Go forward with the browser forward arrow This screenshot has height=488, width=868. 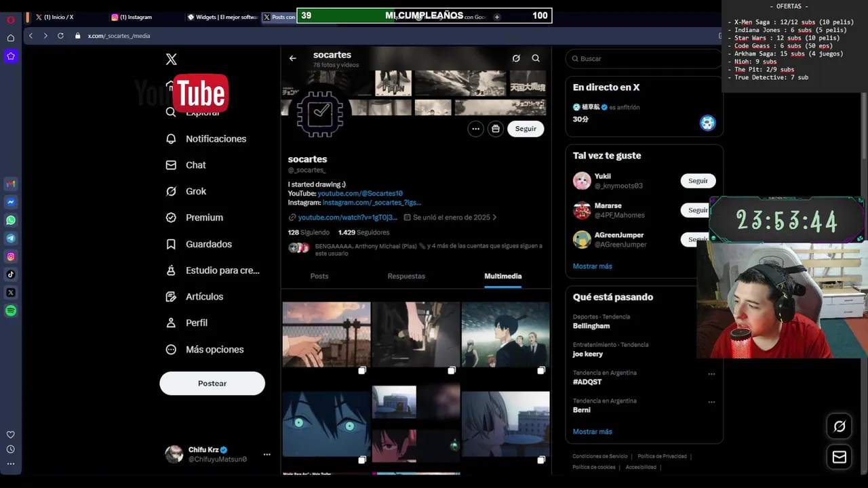pyautogui.click(x=45, y=36)
